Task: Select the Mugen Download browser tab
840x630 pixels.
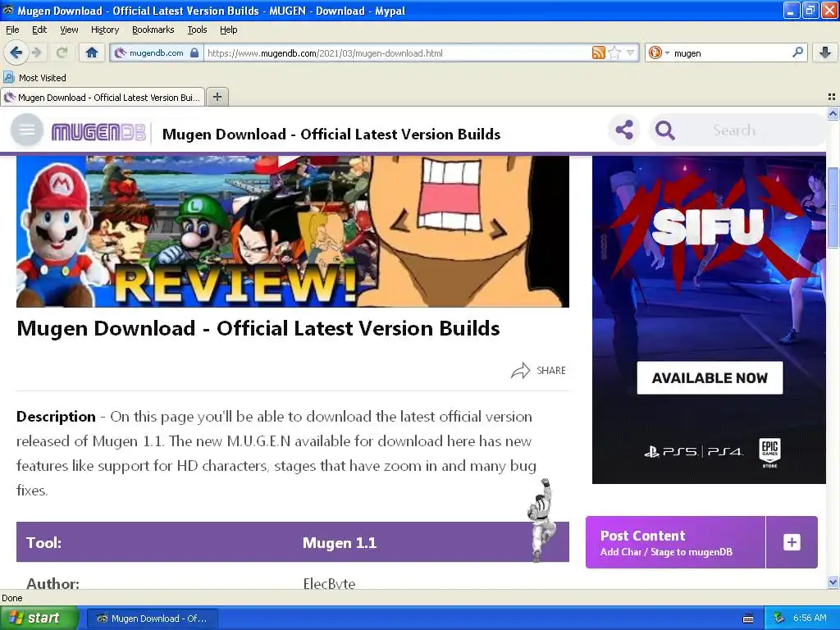Action: (x=103, y=98)
